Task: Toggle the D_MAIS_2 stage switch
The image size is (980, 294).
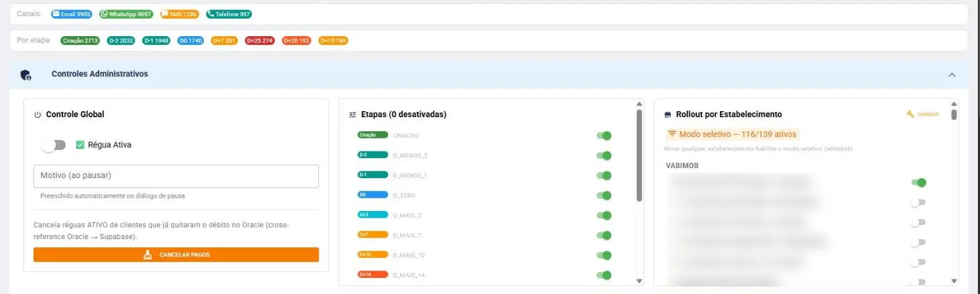Action: tap(604, 216)
